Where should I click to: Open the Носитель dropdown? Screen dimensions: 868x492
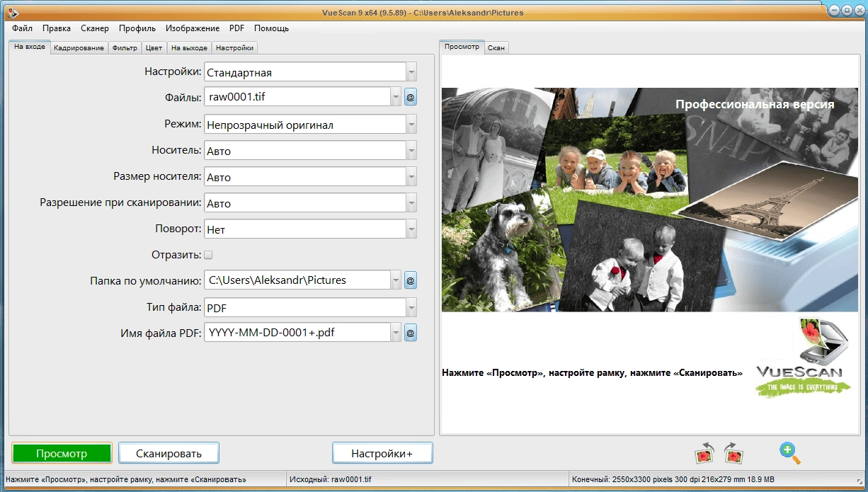point(310,151)
